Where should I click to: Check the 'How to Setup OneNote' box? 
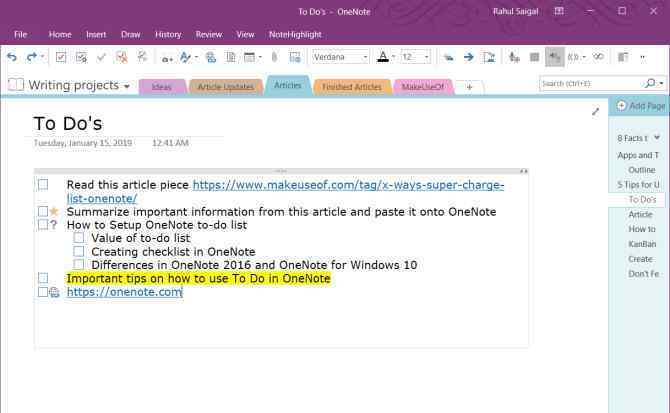click(x=43, y=225)
